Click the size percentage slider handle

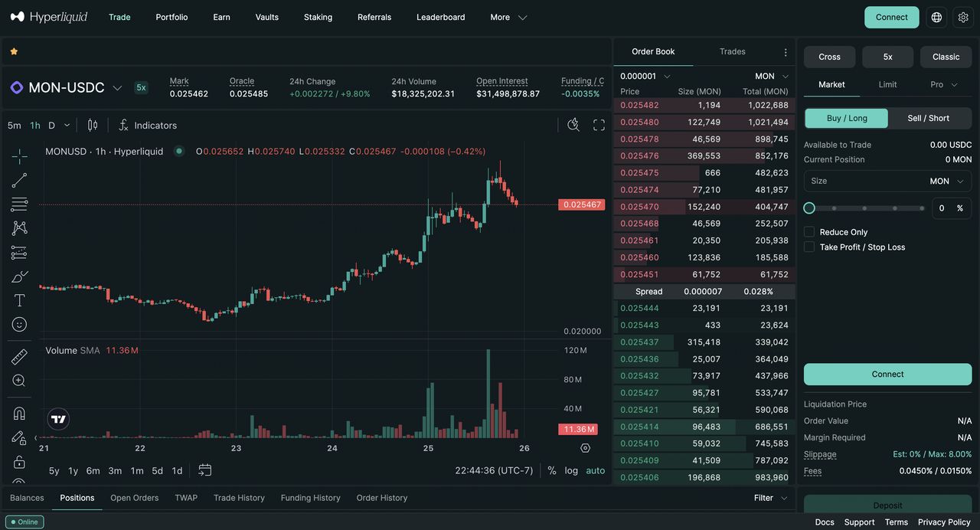809,208
